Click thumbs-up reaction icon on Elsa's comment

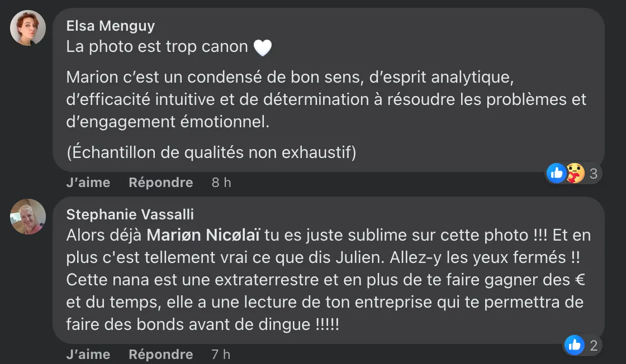[x=557, y=173]
